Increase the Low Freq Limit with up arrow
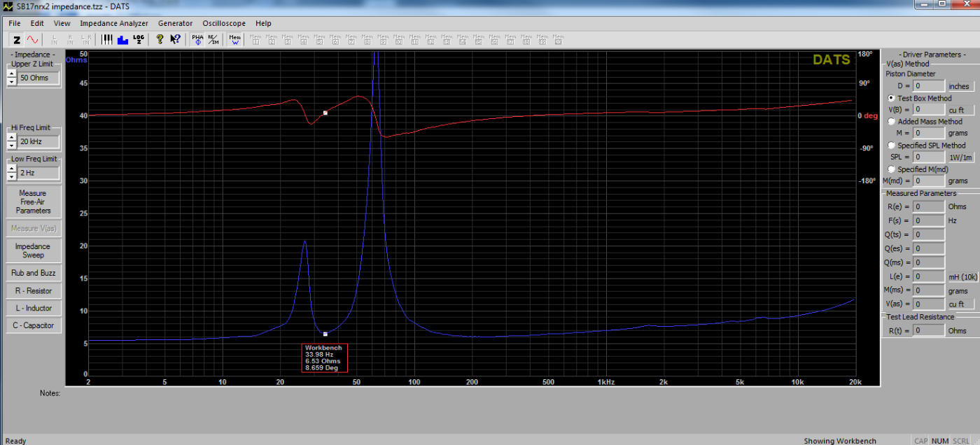The image size is (980, 445). tap(11, 169)
